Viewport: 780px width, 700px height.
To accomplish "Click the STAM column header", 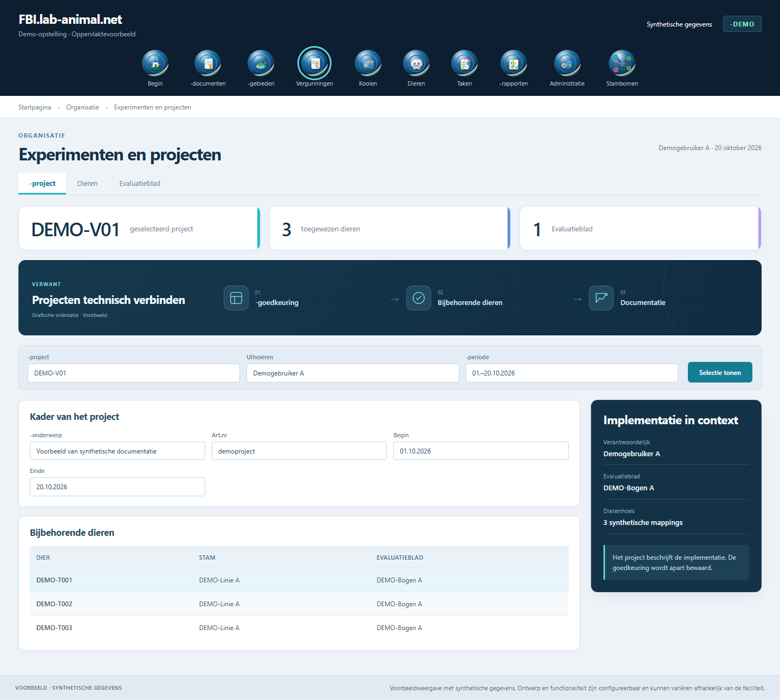I will click(x=207, y=558).
